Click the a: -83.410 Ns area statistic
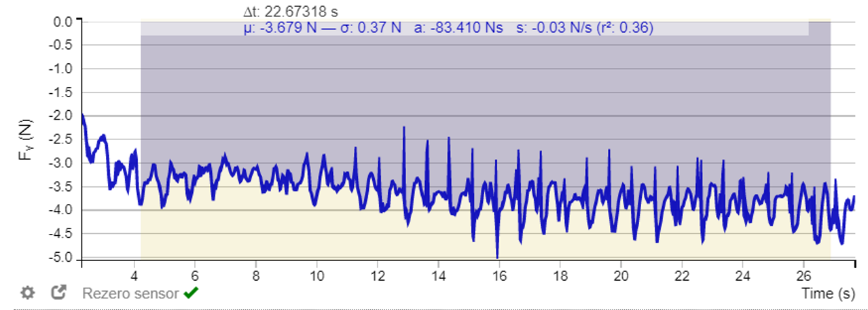Image resolution: width=868 pixels, height=310 pixels. tap(458, 28)
